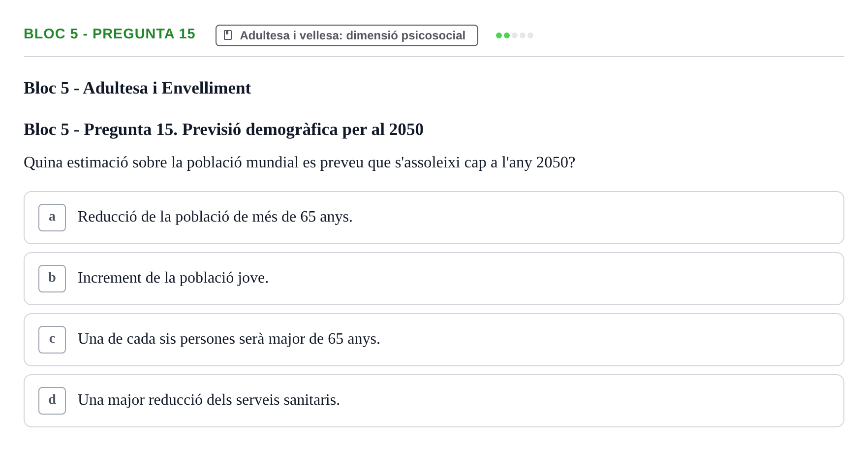
Task: Select answer a: Reducció de la població de més de 65 anys
Action: [434, 218]
